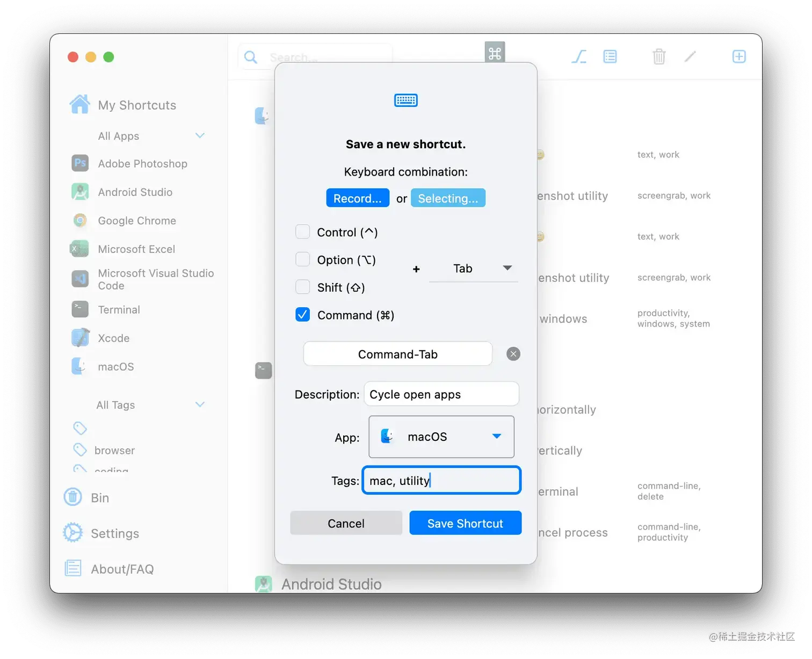Viewport: 812px width, 659px height.
Task: Click the slanted line toolbar icon
Action: [578, 56]
